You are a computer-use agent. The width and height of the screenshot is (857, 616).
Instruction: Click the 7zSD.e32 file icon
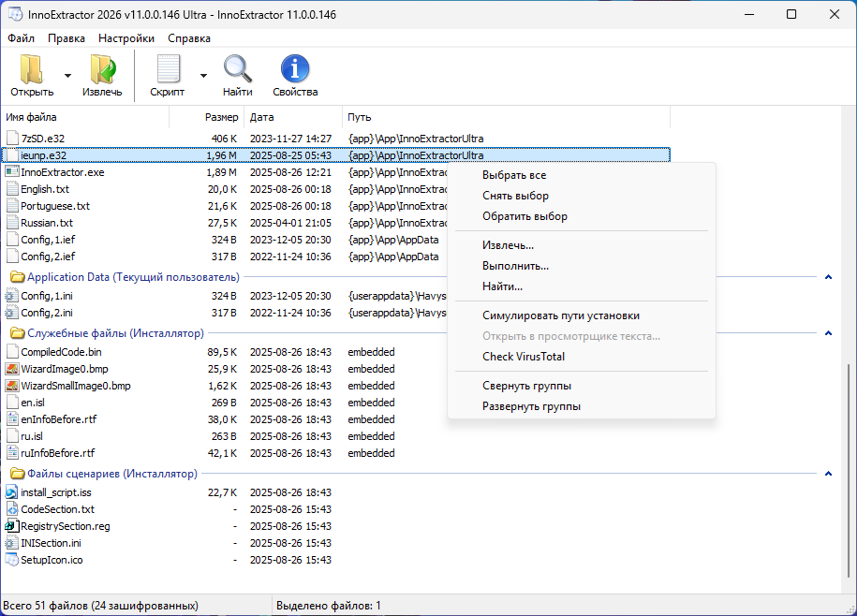tap(12, 139)
